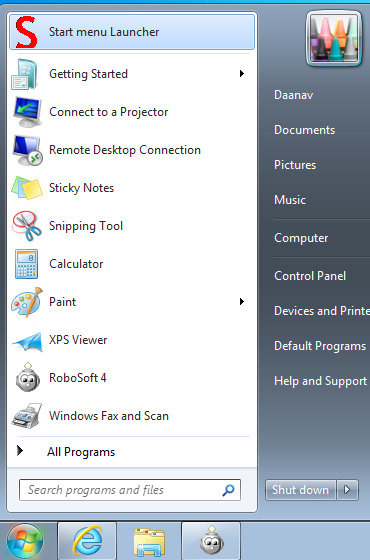Click the Windows Start orb
370x560 pixels.
25,541
